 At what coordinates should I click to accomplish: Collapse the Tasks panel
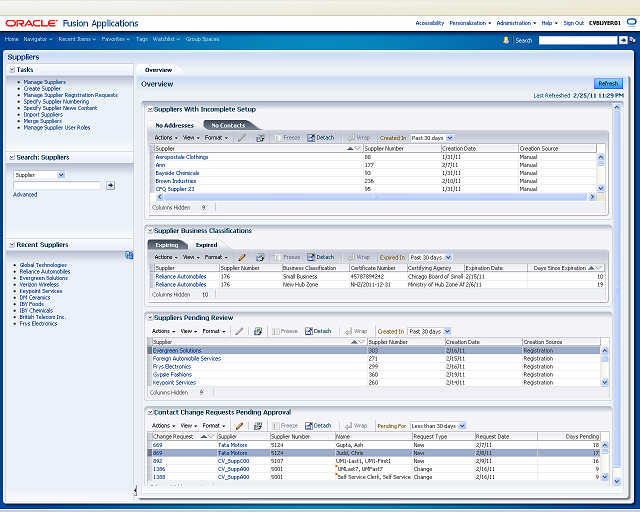(x=12, y=70)
